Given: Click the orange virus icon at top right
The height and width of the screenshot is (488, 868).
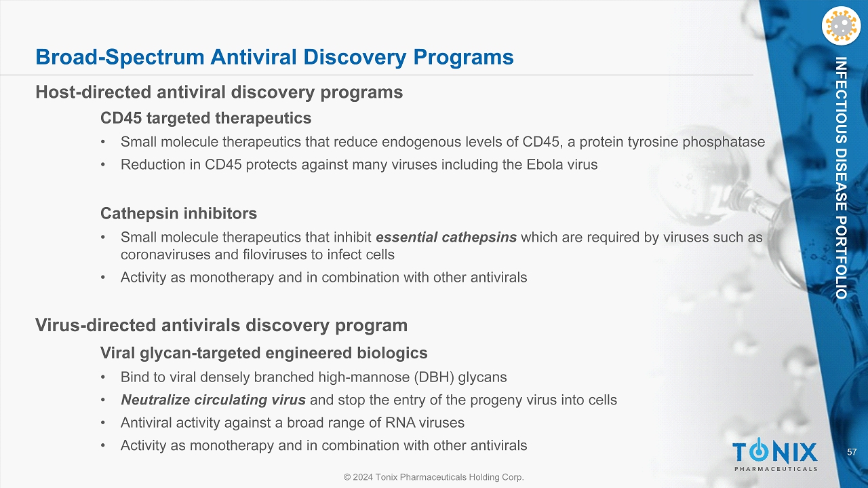Looking at the screenshot, I should point(840,25).
